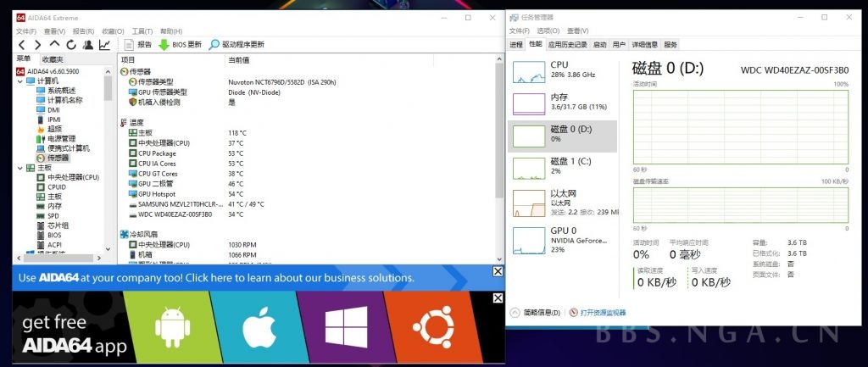This screenshot has height=367, width=868.
Task: Close the get free AIDA64 app banner
Action: pos(498,298)
